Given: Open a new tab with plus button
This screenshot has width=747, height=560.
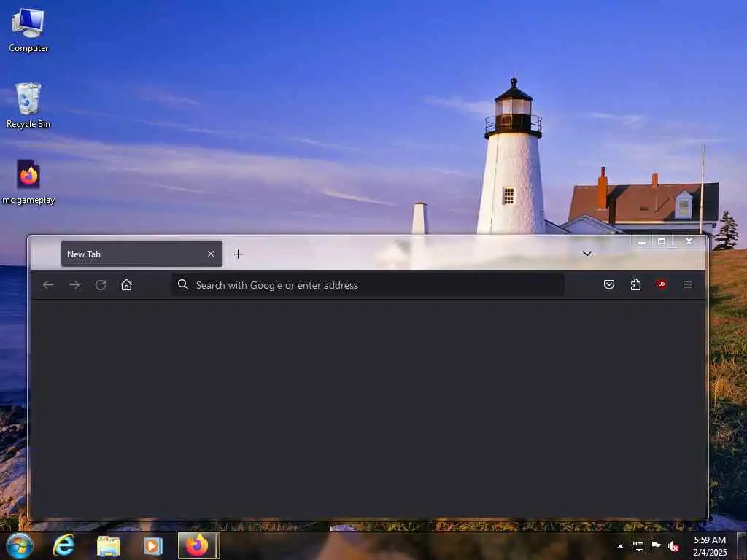Looking at the screenshot, I should tap(239, 254).
